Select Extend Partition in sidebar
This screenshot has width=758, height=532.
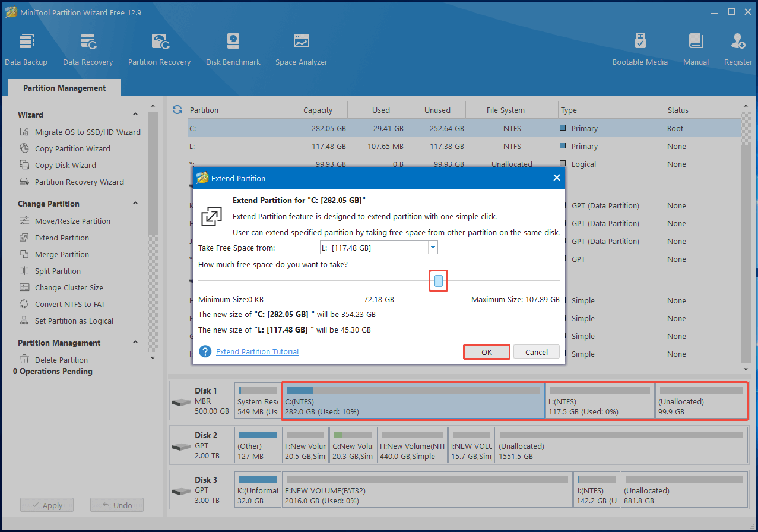54,237
